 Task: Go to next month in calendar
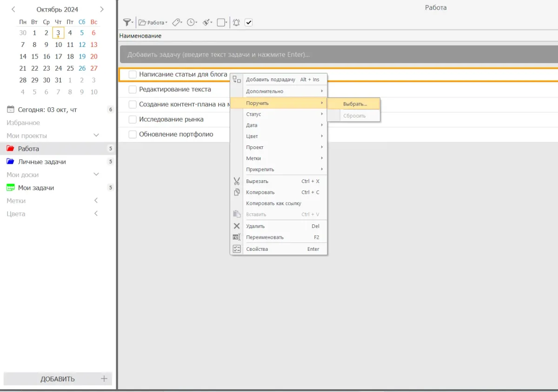pos(102,9)
